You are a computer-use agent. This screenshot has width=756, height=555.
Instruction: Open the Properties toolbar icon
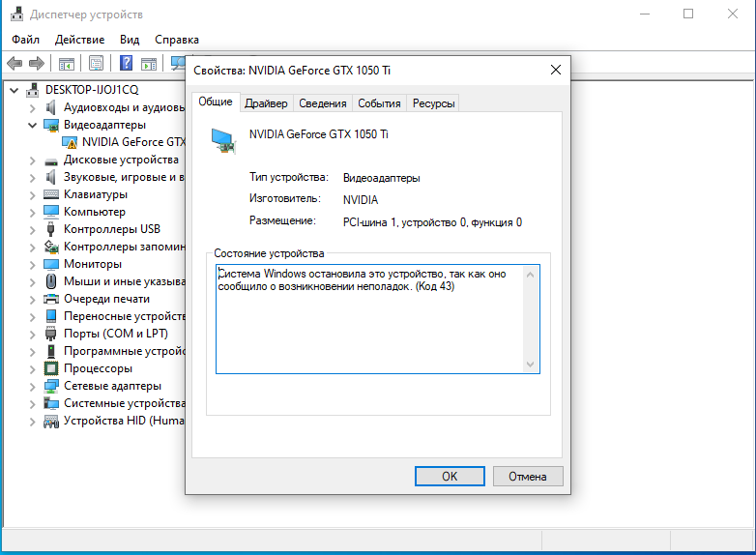click(x=97, y=64)
